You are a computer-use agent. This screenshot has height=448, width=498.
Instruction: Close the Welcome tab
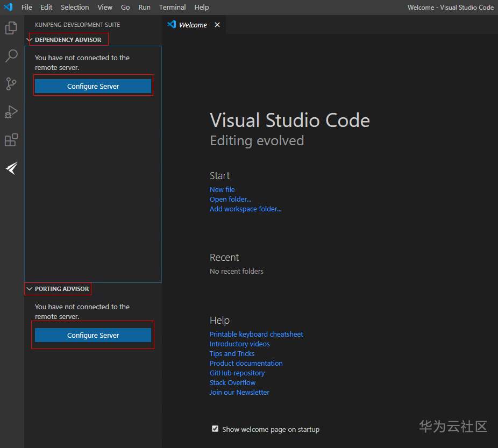[x=217, y=25]
